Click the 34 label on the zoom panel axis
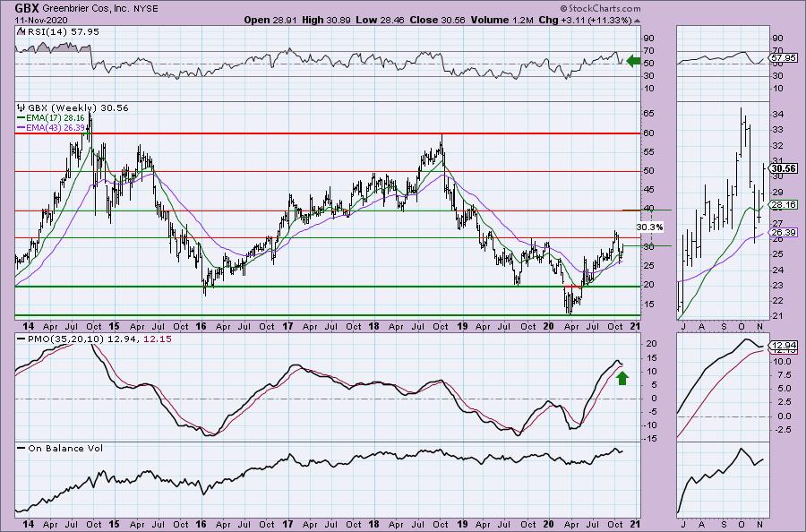The image size is (806, 532). [776, 114]
